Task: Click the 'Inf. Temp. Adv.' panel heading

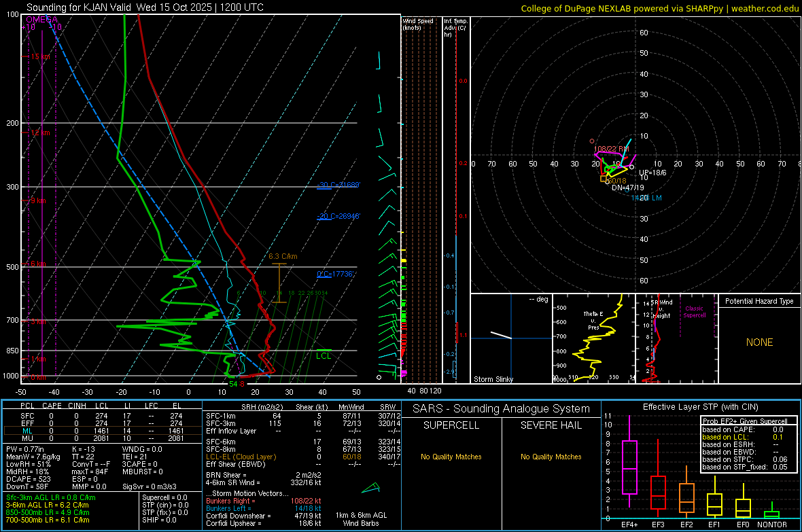Action: pos(455,28)
